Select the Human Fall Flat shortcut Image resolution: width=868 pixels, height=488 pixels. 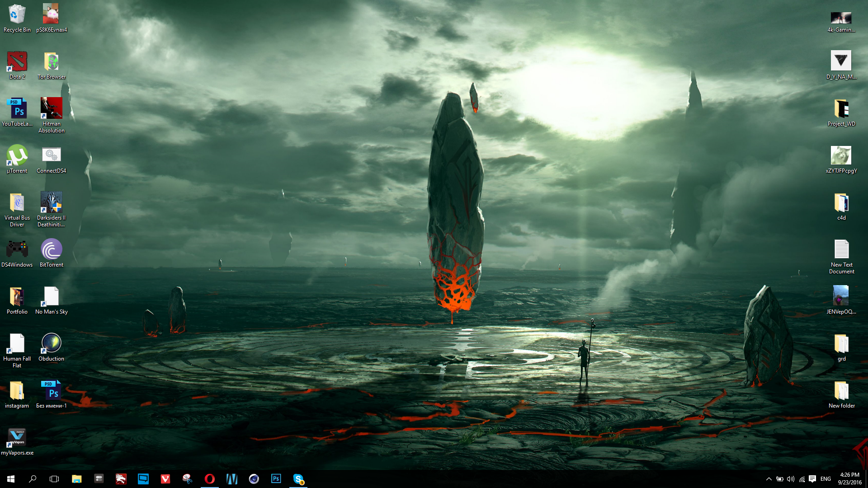[17, 350]
